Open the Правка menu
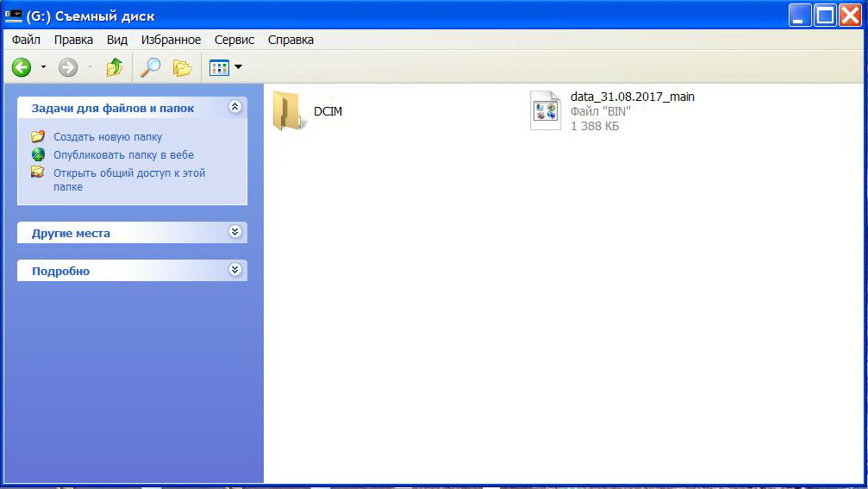Viewport: 868px width, 489px height. 73,40
